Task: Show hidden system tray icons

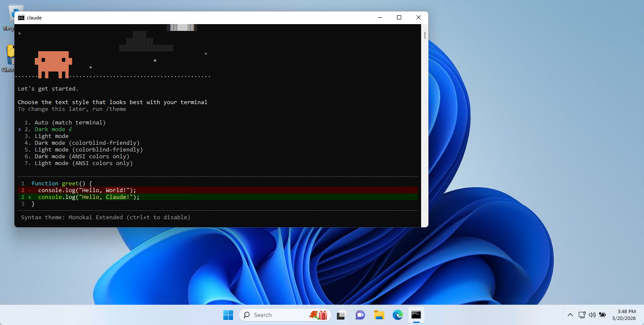Action: tap(570, 315)
